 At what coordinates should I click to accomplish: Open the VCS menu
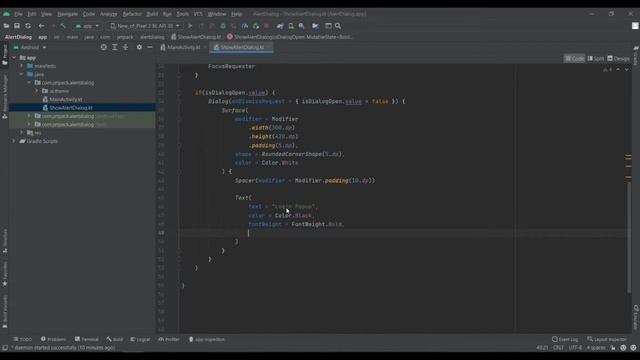(x=198, y=14)
